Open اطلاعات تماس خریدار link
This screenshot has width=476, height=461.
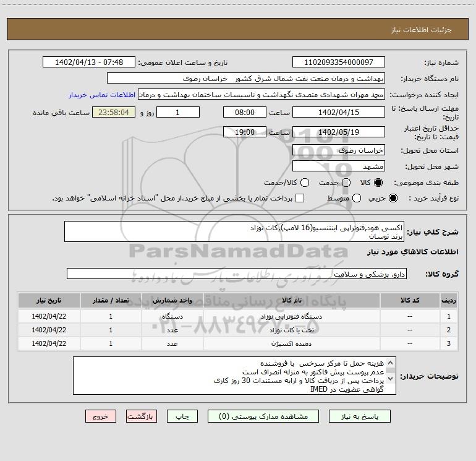coord(102,95)
